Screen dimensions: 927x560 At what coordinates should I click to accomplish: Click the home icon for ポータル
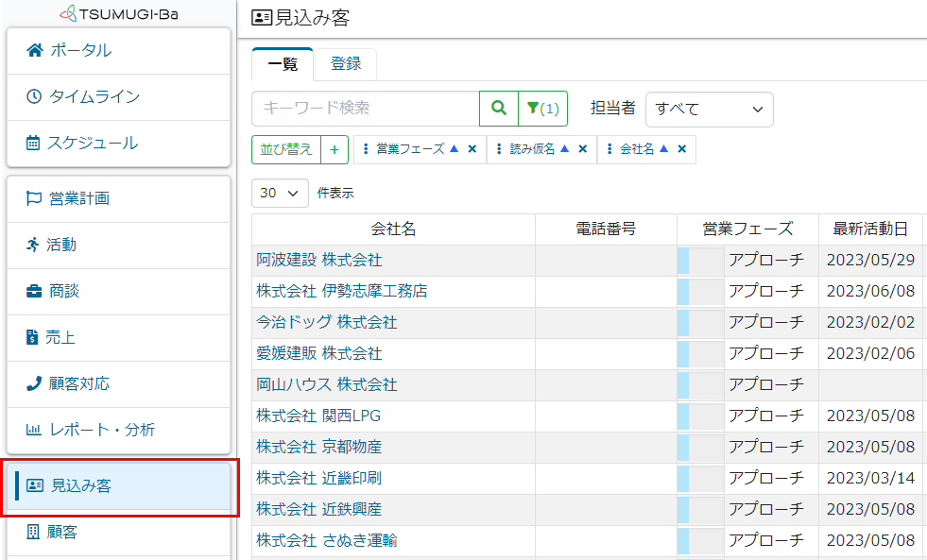[x=34, y=51]
